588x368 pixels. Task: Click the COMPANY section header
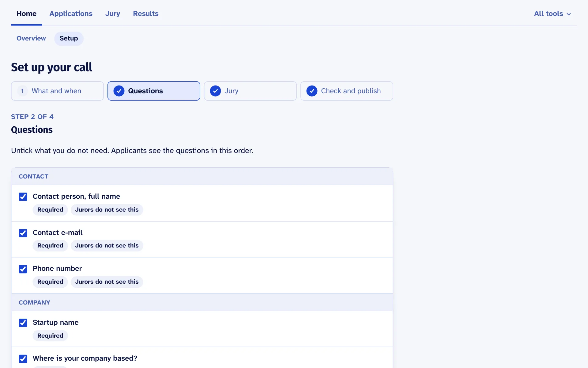(x=202, y=302)
